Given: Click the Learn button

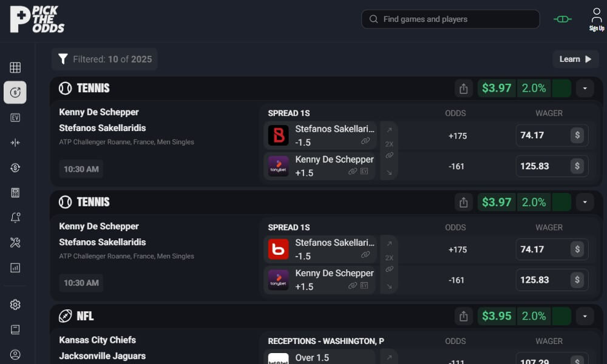Looking at the screenshot, I should pyautogui.click(x=575, y=59).
